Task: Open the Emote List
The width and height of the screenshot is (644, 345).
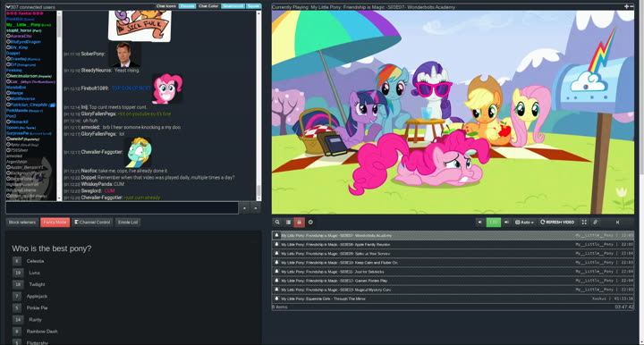Action: pos(128,223)
